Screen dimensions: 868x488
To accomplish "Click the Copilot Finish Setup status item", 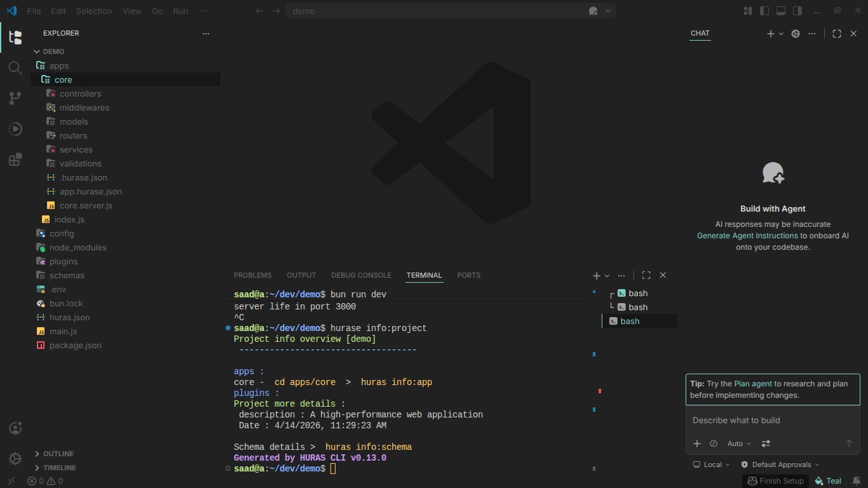I will 775,481.
